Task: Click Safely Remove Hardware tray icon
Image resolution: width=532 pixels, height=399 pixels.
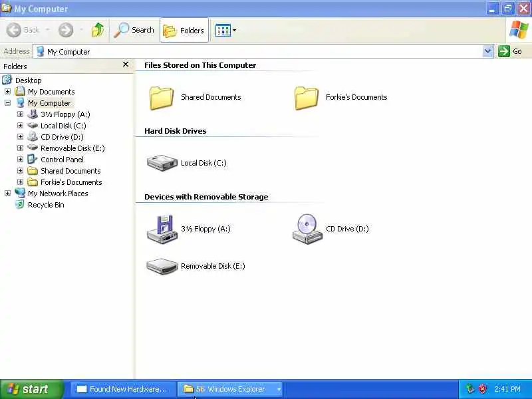Action: coord(470,389)
